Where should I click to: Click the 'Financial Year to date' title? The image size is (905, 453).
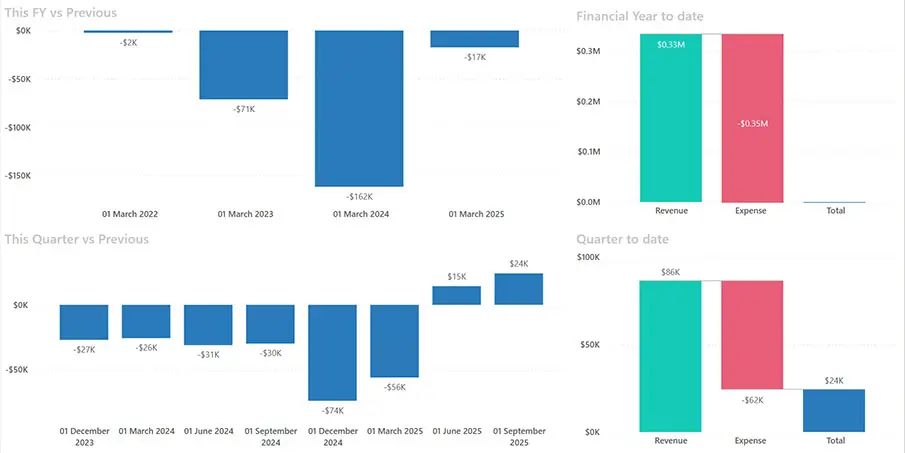640,16
